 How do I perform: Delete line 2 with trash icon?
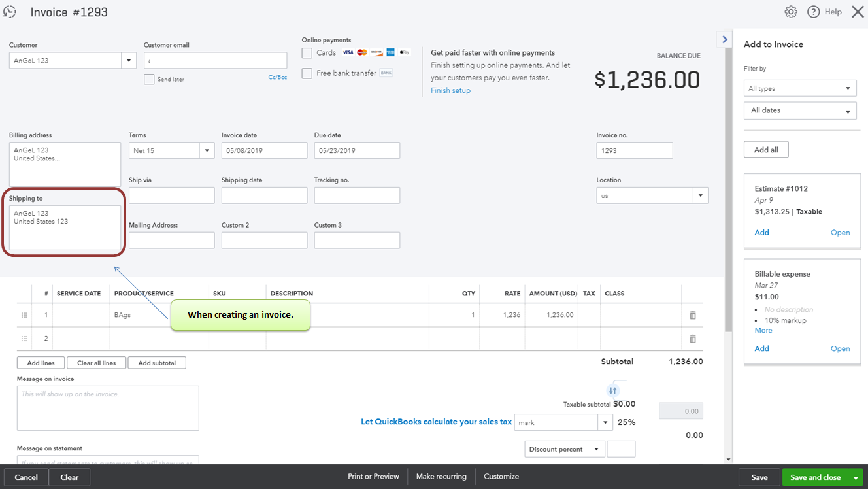(693, 339)
